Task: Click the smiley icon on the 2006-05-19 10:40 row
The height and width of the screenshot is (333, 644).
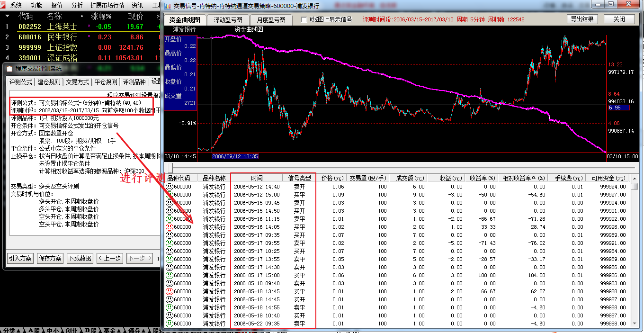Action: point(169,315)
